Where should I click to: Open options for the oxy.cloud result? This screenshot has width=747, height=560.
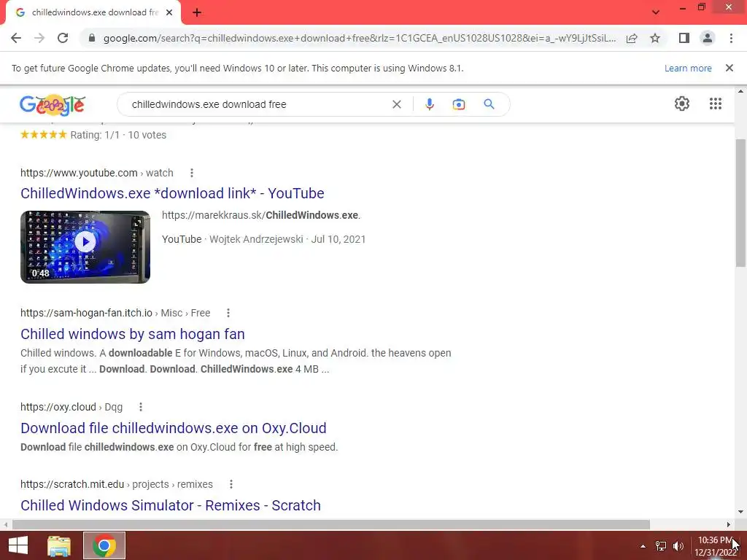click(141, 407)
